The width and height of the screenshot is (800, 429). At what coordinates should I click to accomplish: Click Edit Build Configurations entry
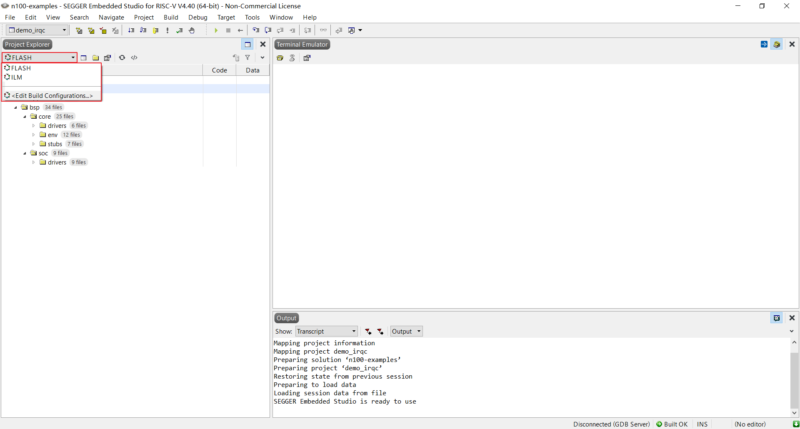click(51, 96)
